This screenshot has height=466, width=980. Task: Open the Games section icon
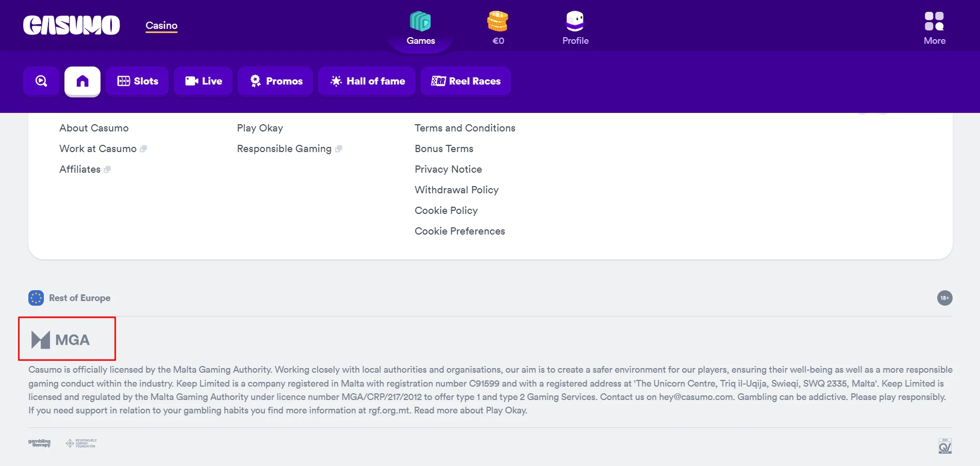[x=421, y=22]
